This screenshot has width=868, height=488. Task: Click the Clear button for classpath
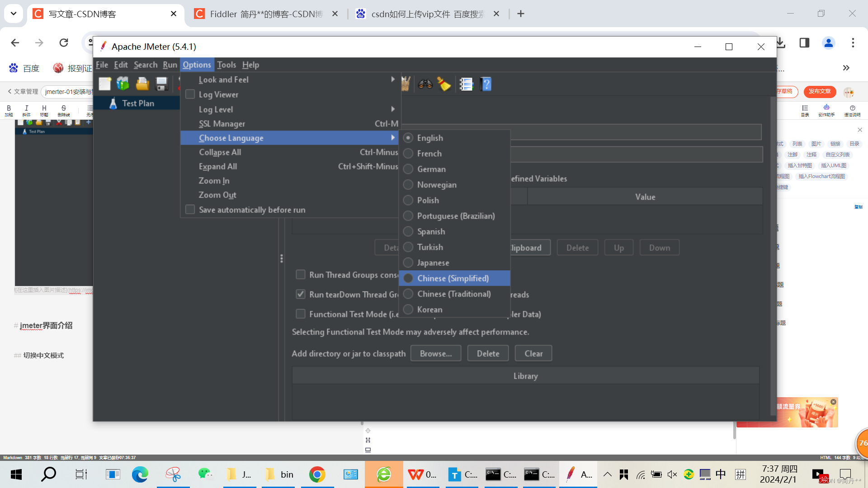tap(533, 353)
